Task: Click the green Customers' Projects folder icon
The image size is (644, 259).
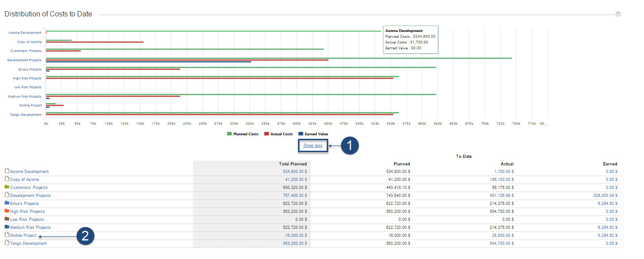Action: [7, 187]
